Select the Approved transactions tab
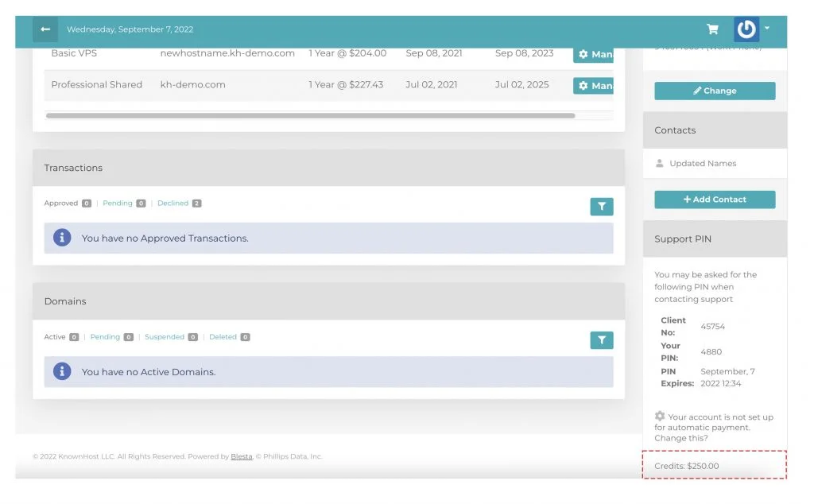814x504 pixels. 61,204
